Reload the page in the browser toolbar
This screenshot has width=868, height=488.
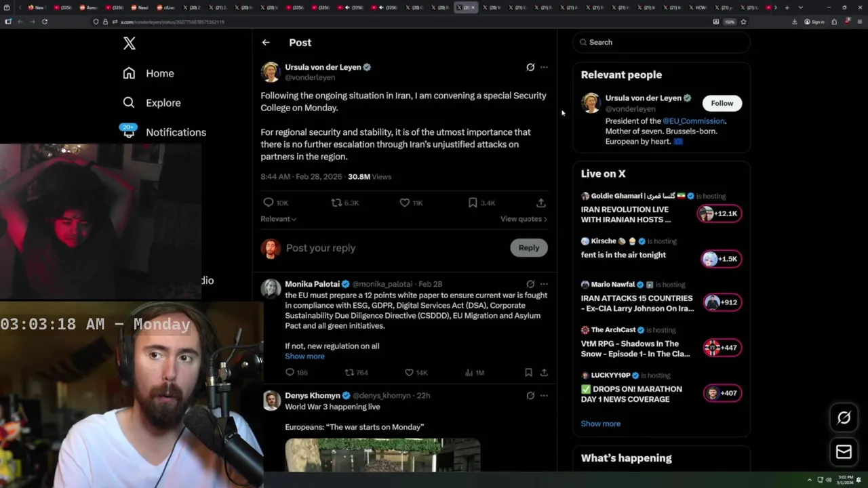[x=45, y=22]
